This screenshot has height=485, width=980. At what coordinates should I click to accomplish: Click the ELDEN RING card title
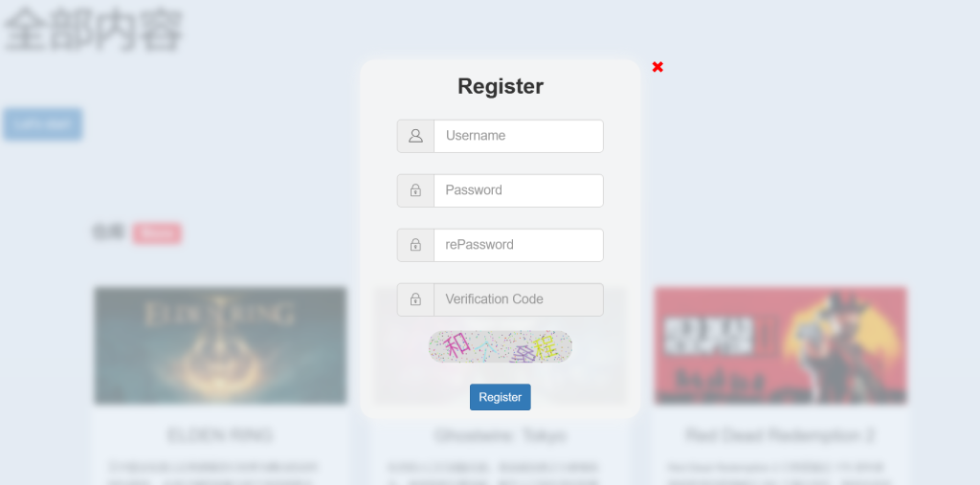click(x=220, y=435)
